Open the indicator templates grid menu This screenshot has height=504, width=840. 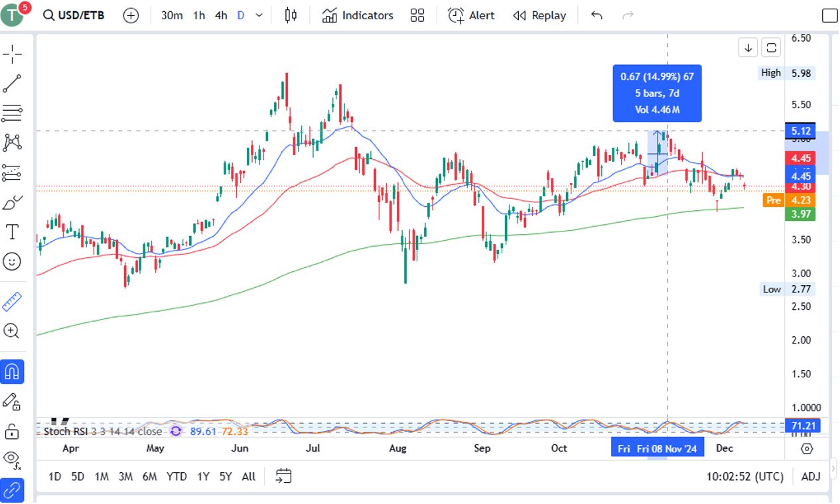(417, 15)
